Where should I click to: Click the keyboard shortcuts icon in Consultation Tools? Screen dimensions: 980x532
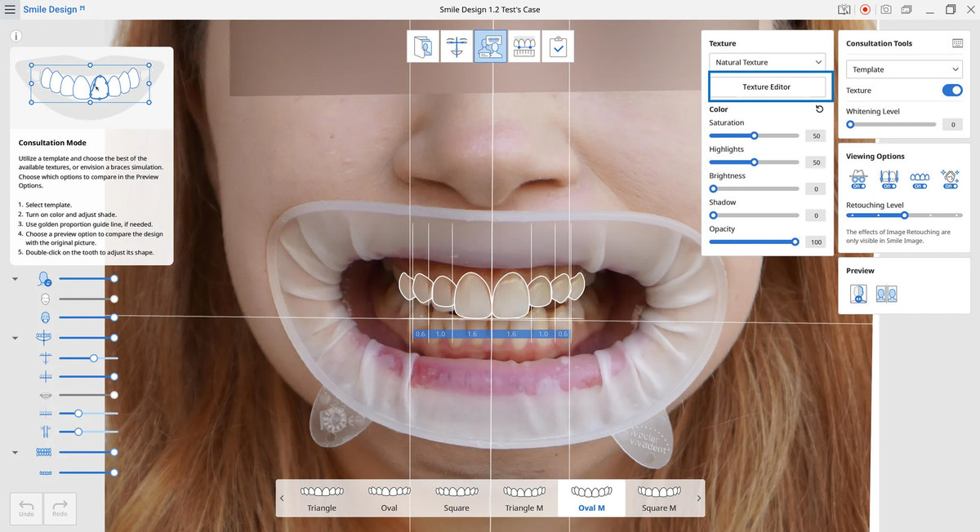[x=957, y=43]
